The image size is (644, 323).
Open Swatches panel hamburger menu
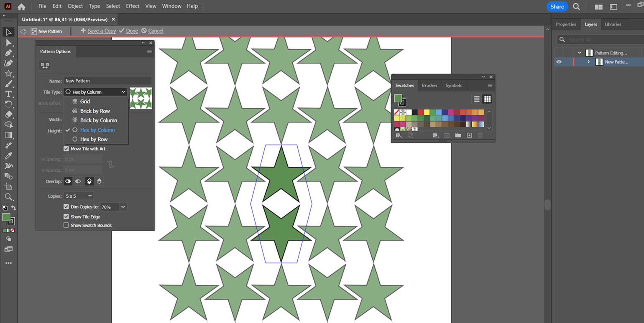coord(490,85)
